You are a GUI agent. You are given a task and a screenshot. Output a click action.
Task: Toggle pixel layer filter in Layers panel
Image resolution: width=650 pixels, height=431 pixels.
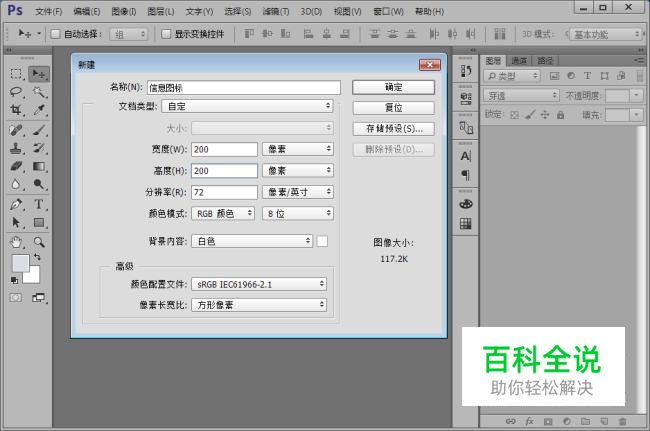[554, 76]
